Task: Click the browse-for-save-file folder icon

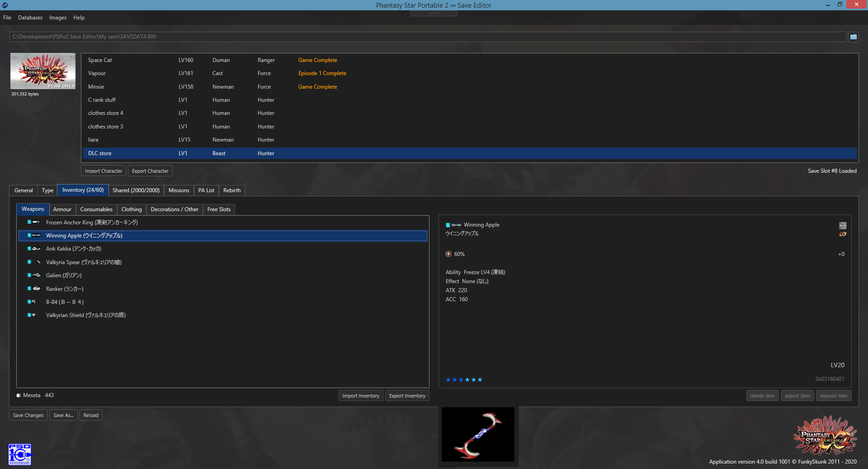Action: (x=853, y=37)
